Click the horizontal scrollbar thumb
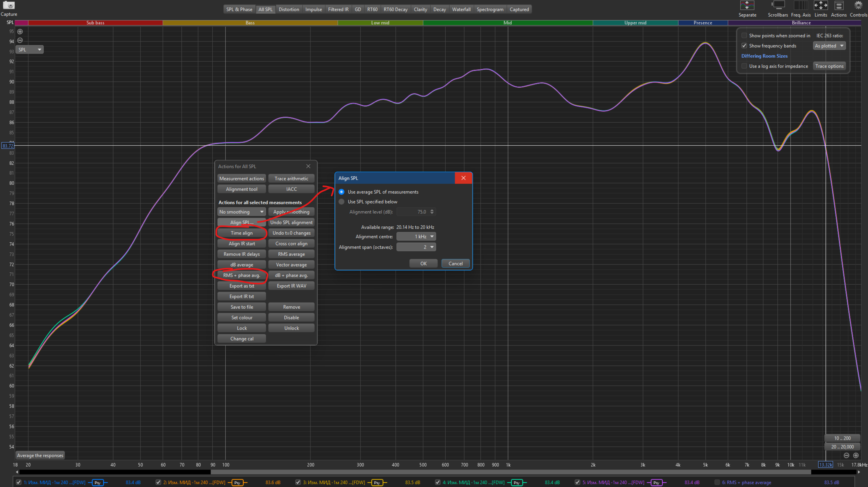Viewport: 868px width, 487px height. tap(511, 472)
